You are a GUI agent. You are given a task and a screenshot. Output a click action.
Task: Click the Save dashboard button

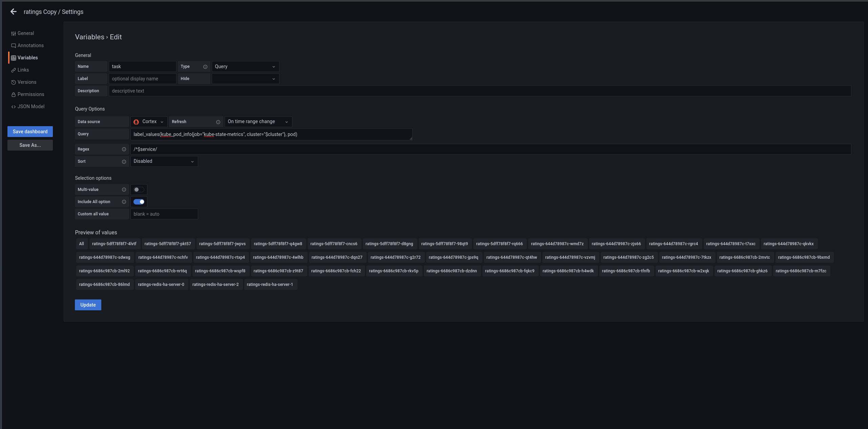(x=30, y=132)
